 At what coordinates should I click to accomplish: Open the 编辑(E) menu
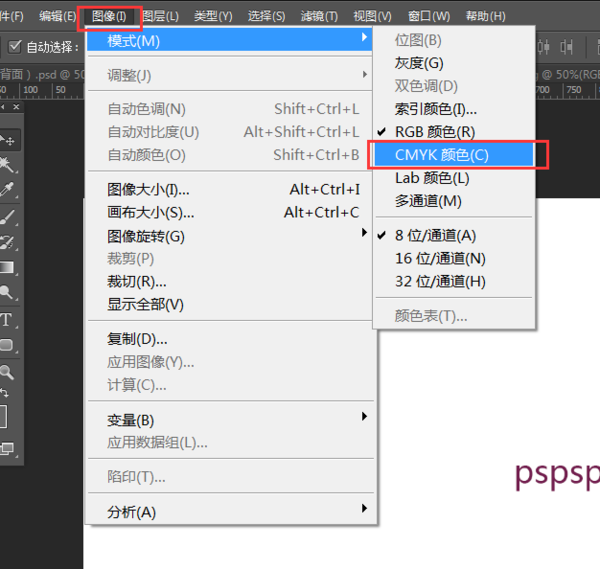pos(57,16)
